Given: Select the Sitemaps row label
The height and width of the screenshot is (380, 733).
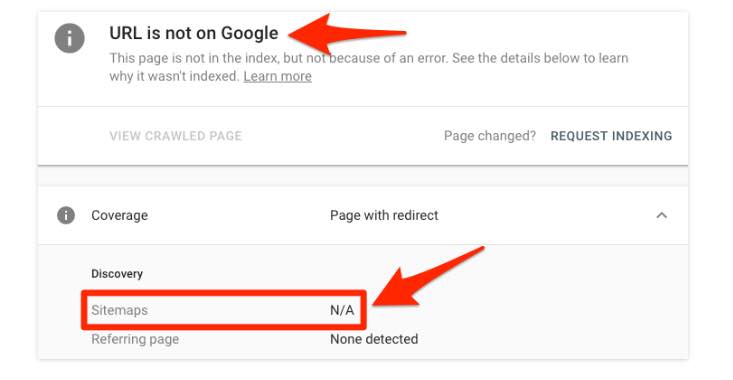Looking at the screenshot, I should pos(120,310).
